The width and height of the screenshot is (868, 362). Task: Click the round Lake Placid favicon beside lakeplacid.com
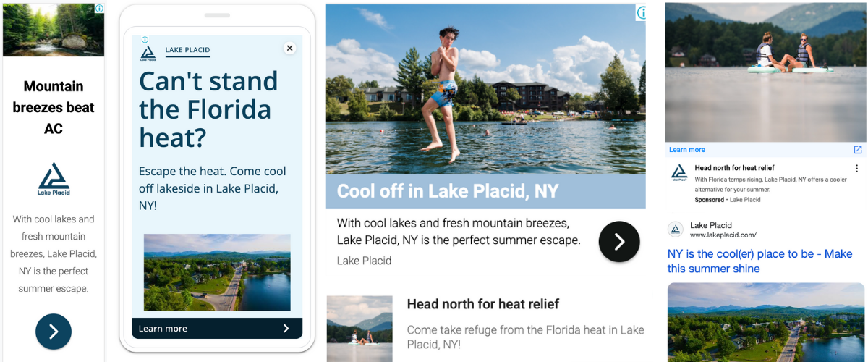[x=676, y=230]
